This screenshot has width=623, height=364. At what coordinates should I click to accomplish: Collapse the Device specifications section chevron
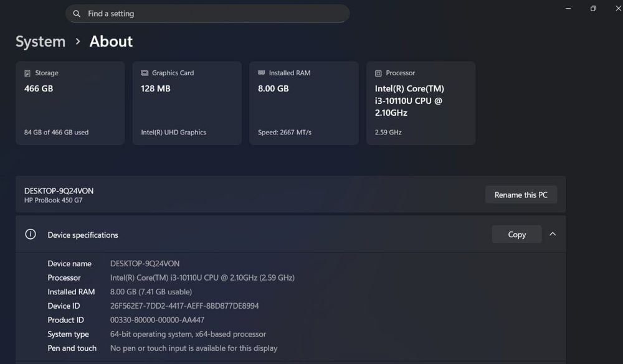553,235
